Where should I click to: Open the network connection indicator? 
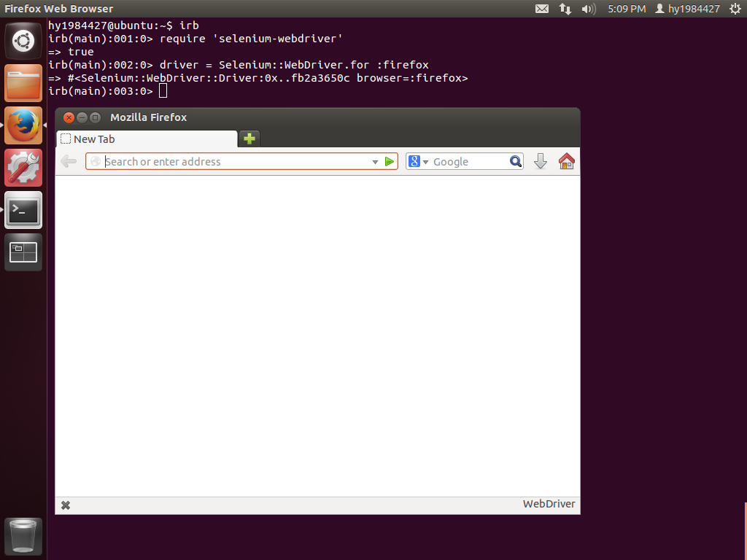click(x=565, y=9)
